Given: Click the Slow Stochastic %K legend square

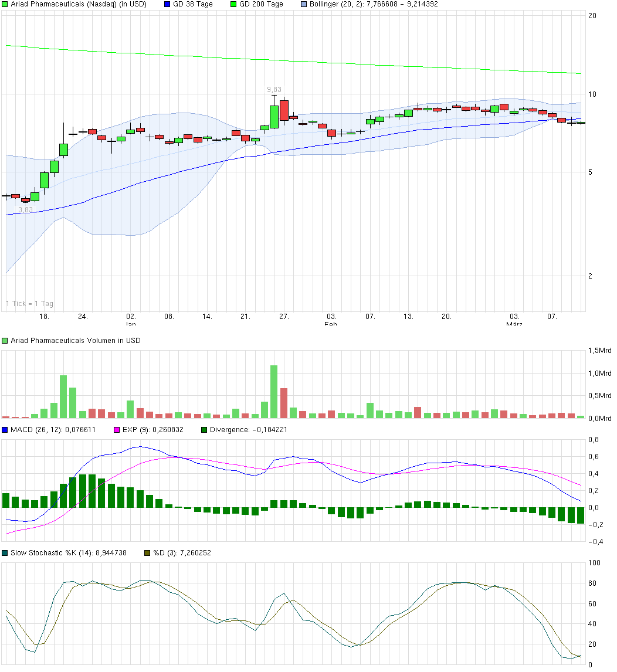Looking at the screenshot, I should [5, 552].
